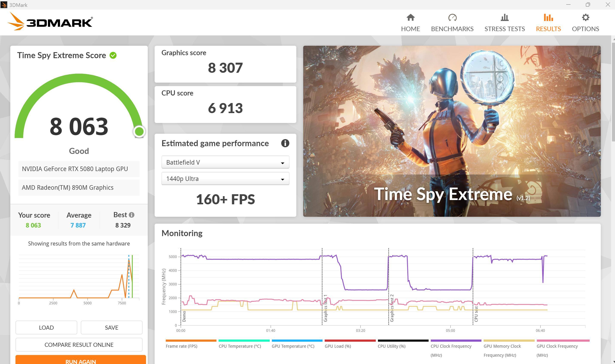Open the Battlefield V game dropdown
615x364 pixels.
[x=225, y=162]
